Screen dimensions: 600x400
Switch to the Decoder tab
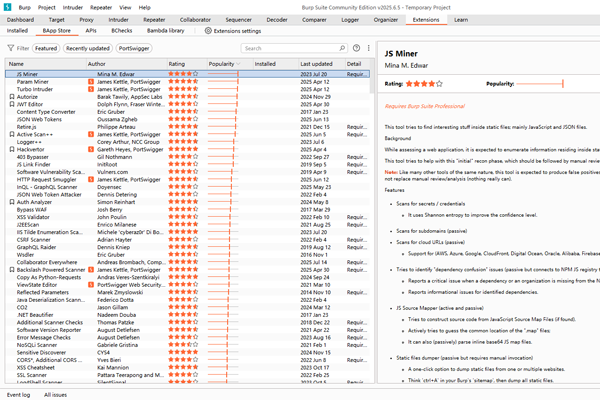[x=277, y=20]
